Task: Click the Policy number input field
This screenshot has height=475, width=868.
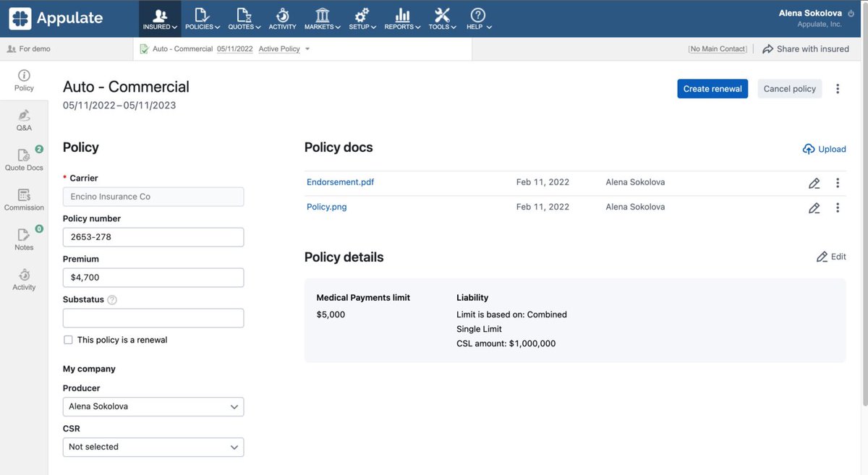Action: [153, 237]
